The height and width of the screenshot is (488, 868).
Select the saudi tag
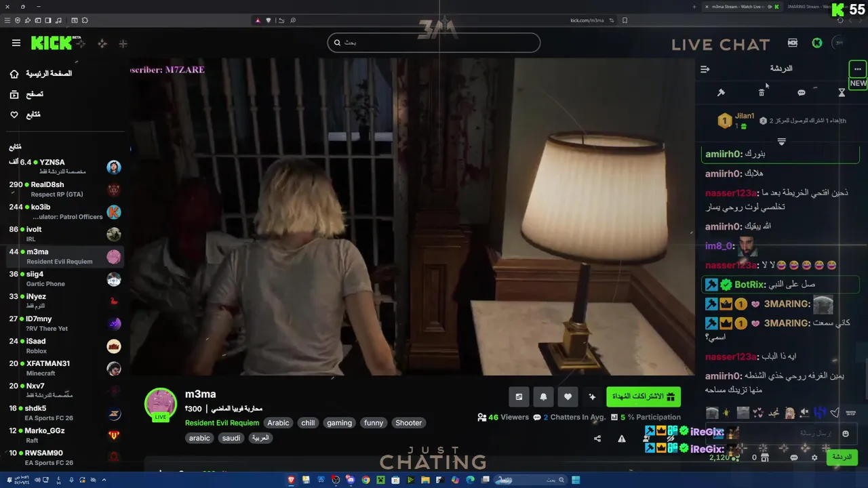point(231,438)
